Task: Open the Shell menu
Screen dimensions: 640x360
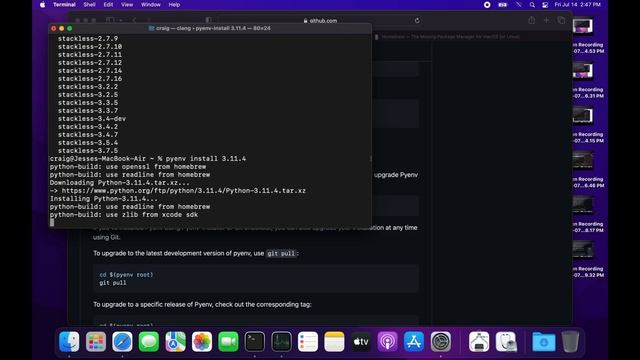Action: click(x=89, y=4)
